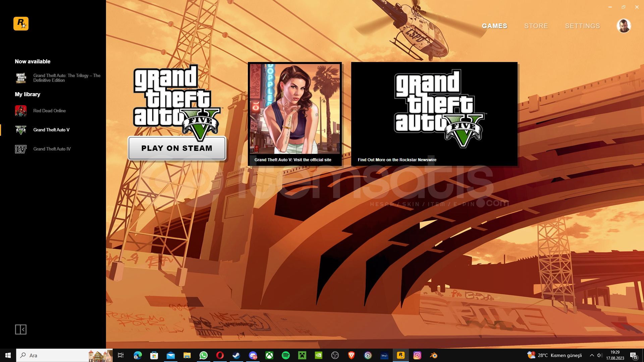Image resolution: width=644 pixels, height=362 pixels.
Task: Open Minecraft from taskbar
Action: tap(302, 355)
